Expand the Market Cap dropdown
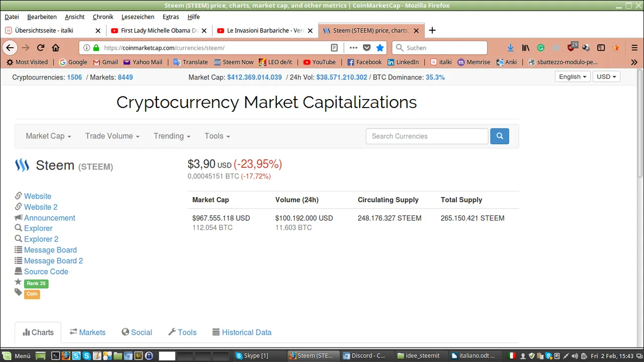 click(48, 136)
